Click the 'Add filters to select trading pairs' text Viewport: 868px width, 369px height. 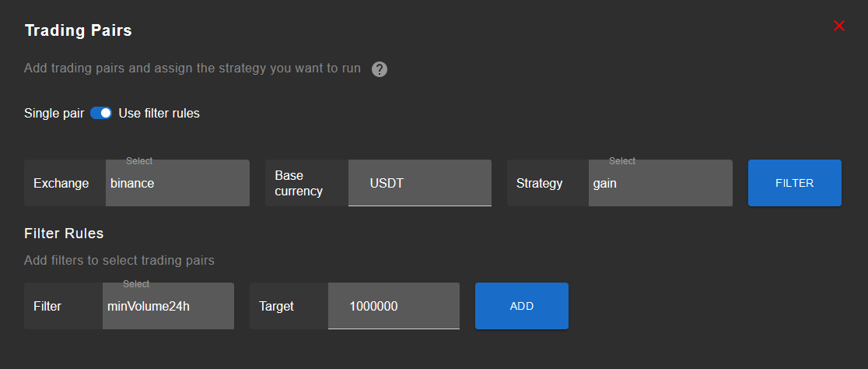point(119,261)
